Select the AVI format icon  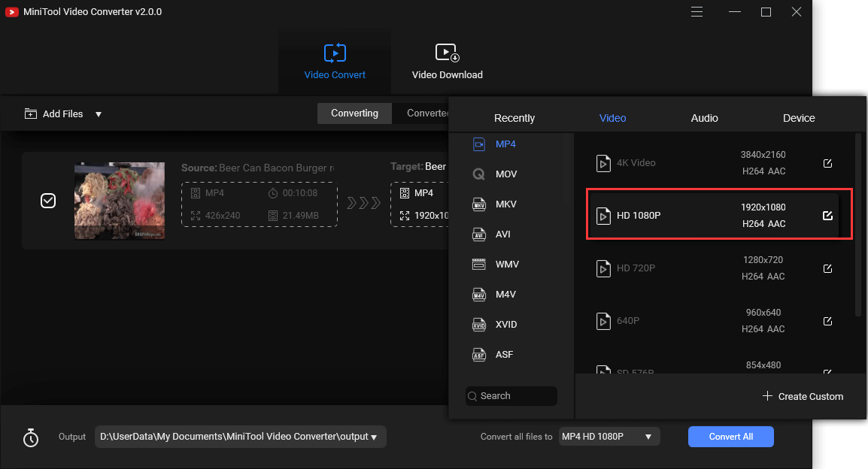[x=479, y=234]
